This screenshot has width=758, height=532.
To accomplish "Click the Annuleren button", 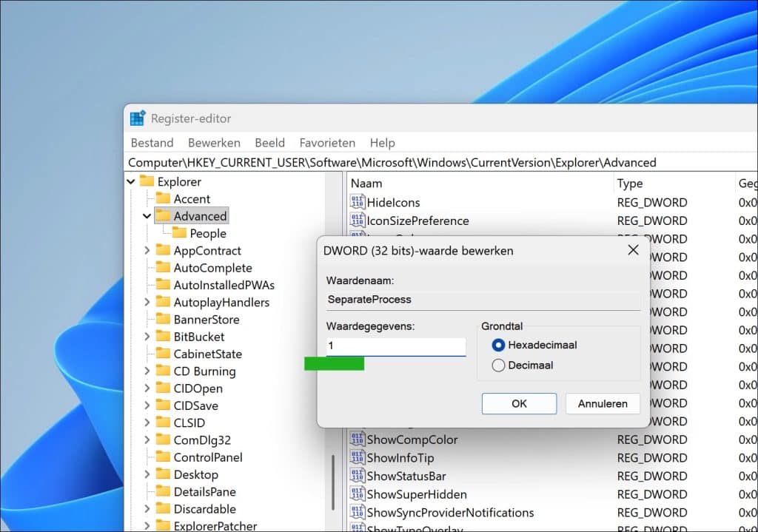I will point(603,403).
